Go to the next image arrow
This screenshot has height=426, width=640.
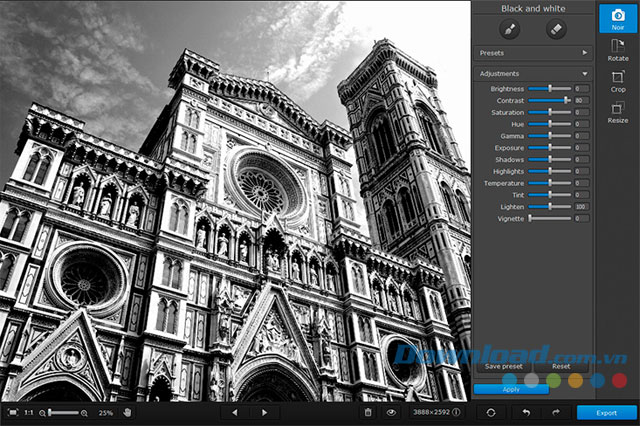[x=264, y=412]
